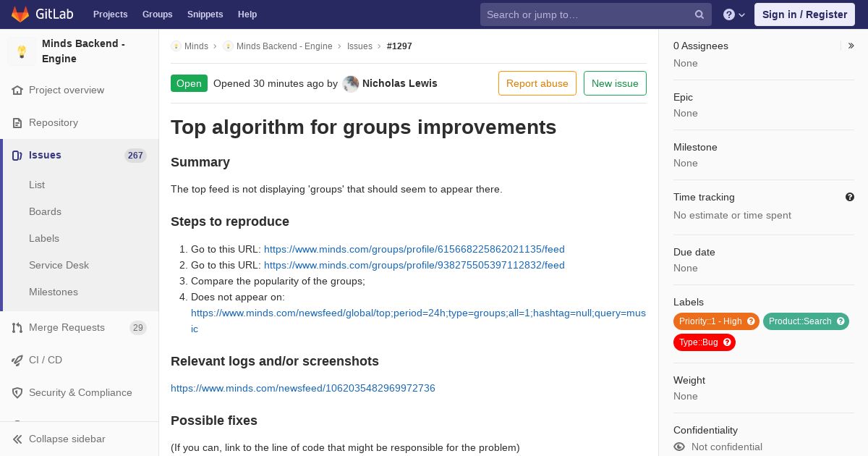868x456 pixels.
Task: Click the Time tracking help icon
Action: tap(850, 197)
